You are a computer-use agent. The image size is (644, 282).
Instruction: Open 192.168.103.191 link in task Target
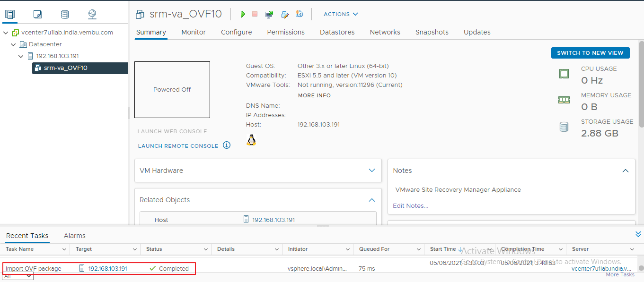pyautogui.click(x=108, y=268)
